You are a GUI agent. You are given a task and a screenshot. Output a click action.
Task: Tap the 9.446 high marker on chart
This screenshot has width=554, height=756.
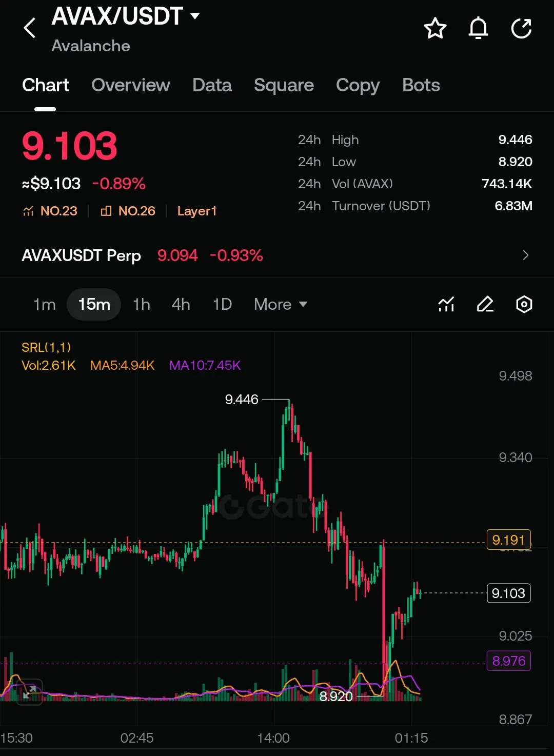click(x=242, y=400)
